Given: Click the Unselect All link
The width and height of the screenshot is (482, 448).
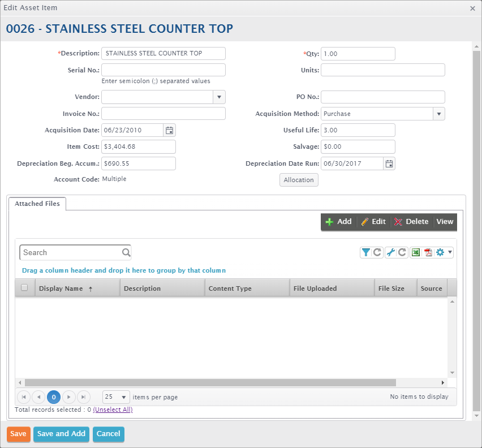Looking at the screenshot, I should pyautogui.click(x=113, y=410).
